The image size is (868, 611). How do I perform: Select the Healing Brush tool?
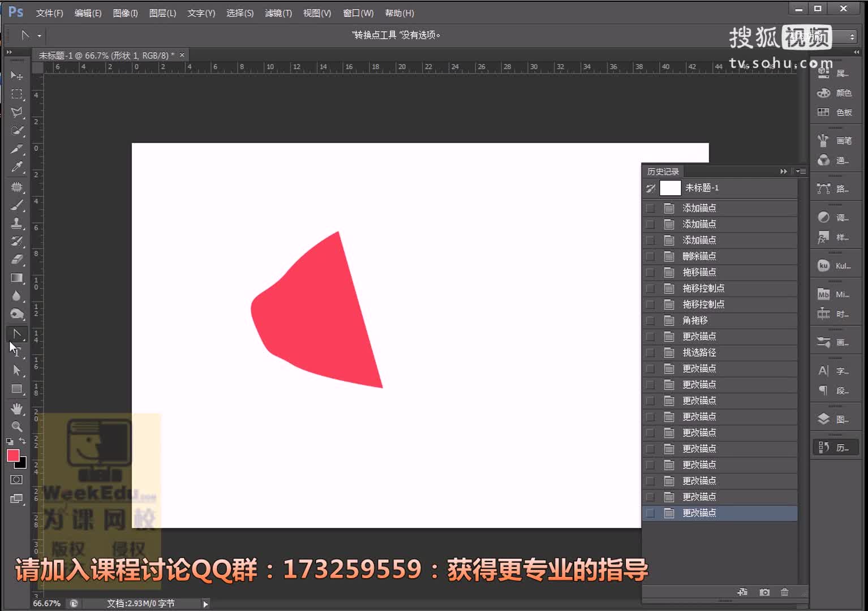[x=17, y=187]
